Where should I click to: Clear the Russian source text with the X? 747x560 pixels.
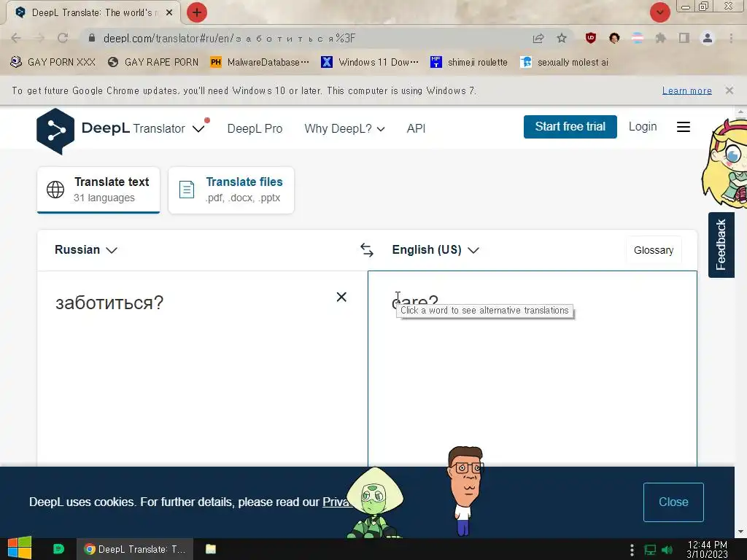point(341,297)
